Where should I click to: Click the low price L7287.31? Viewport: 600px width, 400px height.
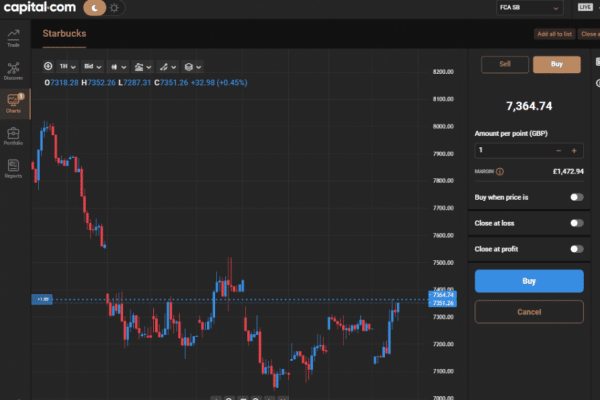[134, 83]
